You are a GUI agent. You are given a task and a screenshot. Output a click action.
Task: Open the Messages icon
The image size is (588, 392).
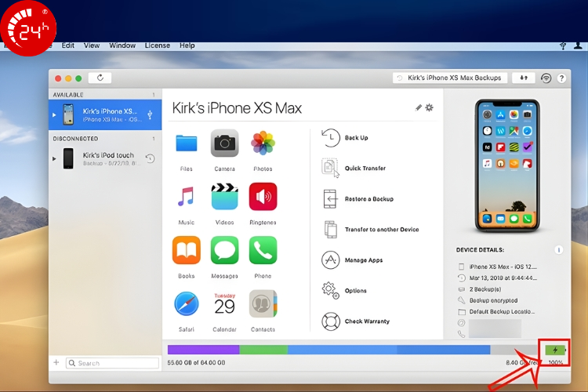tap(225, 250)
